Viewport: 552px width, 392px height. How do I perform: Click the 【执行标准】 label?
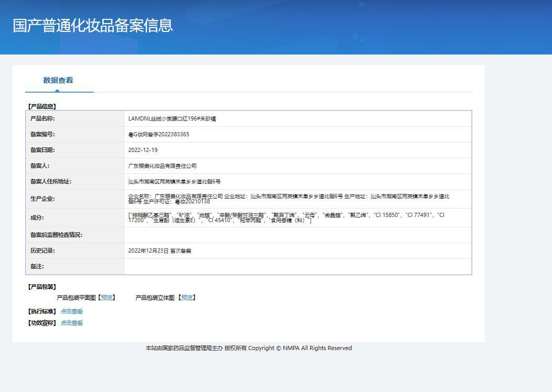[x=42, y=311]
